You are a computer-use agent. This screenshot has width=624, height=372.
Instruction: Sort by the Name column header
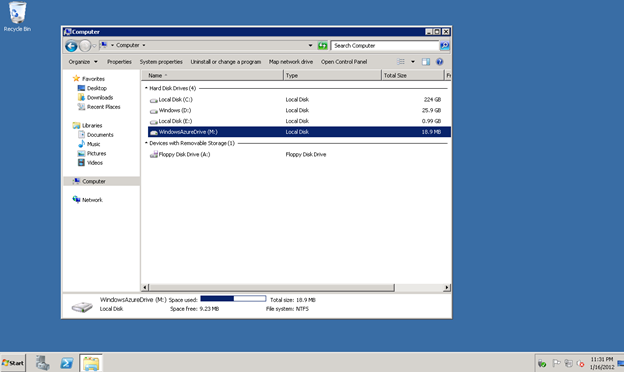click(212, 75)
